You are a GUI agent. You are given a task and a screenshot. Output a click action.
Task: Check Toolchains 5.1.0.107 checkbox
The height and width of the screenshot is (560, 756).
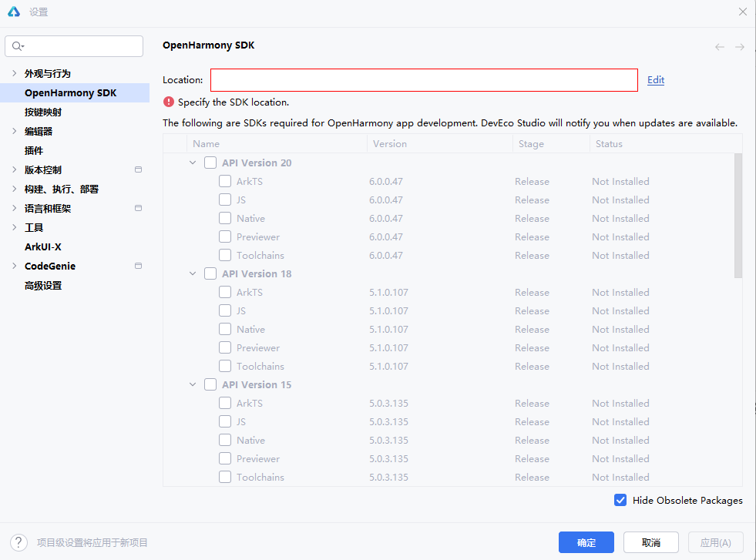(225, 366)
